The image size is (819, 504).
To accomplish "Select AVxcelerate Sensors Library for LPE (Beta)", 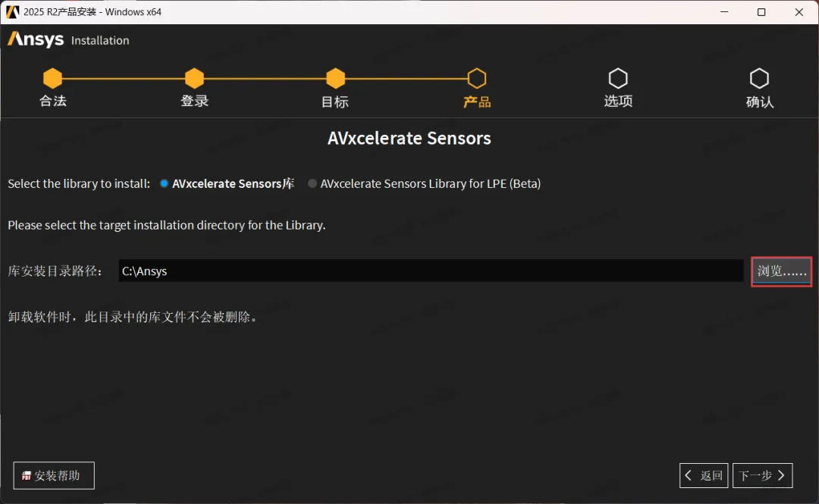I will 312,183.
